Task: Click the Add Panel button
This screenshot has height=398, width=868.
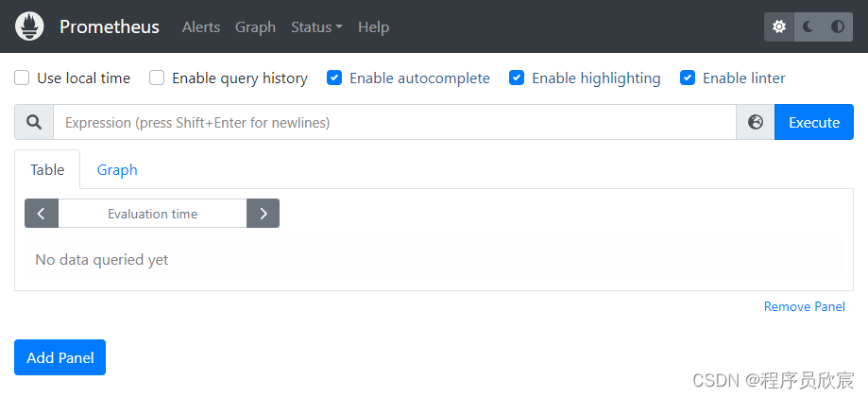Action: pyautogui.click(x=60, y=357)
